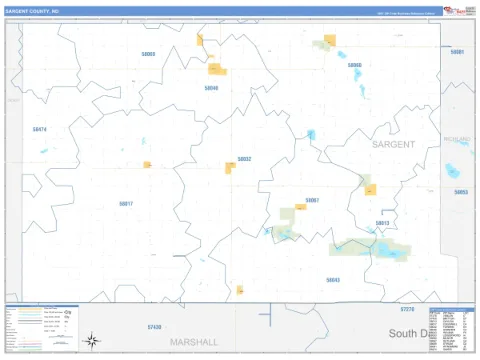Select the 58081 ZIP code label

(x=457, y=52)
